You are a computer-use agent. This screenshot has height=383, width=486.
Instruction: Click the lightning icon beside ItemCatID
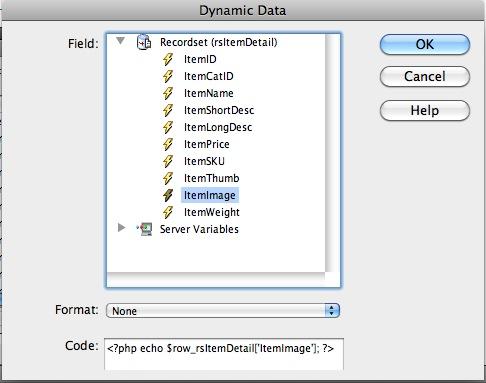pos(168,76)
